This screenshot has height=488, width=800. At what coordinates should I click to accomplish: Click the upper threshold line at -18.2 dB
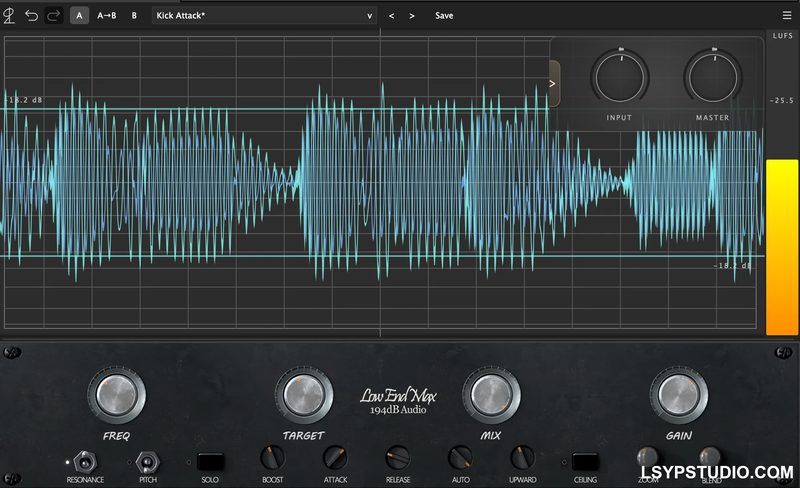pyautogui.click(x=276, y=109)
